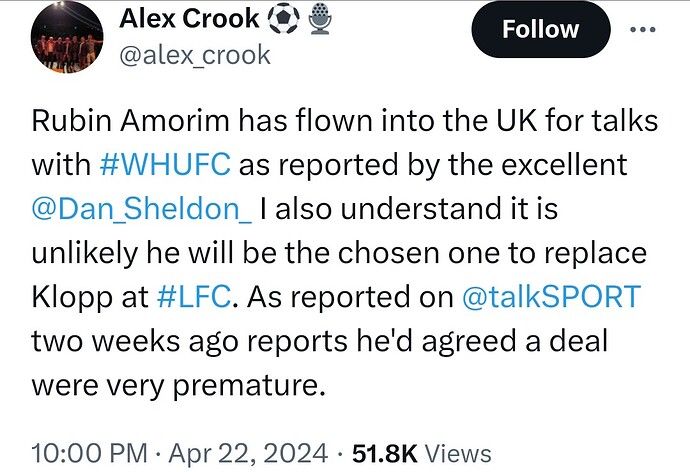The width and height of the screenshot is (690, 472).
Task: Open the #LFC hashtag
Action: coord(194,296)
